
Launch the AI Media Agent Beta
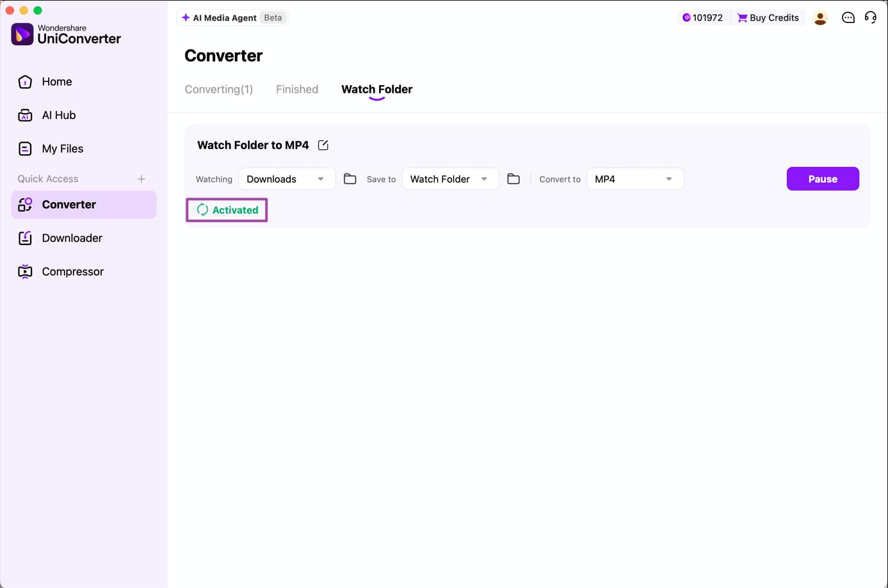click(232, 18)
